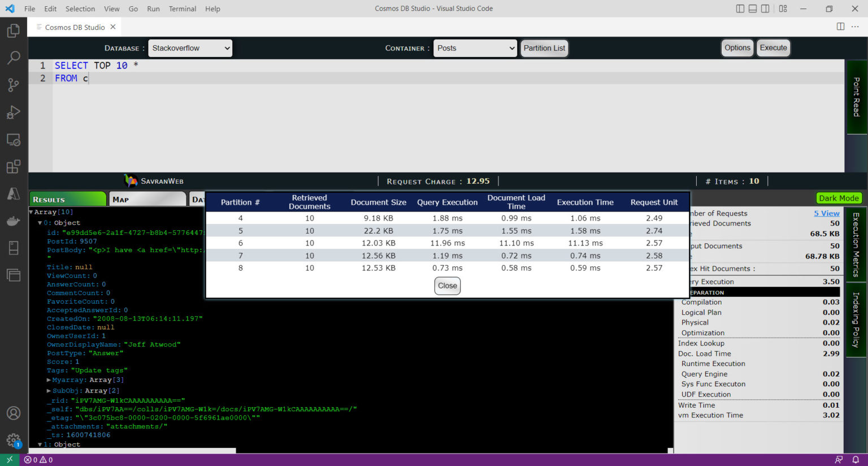868x466 pixels.
Task: Open the Database dropdown showing Stackoverflow
Action: (190, 48)
